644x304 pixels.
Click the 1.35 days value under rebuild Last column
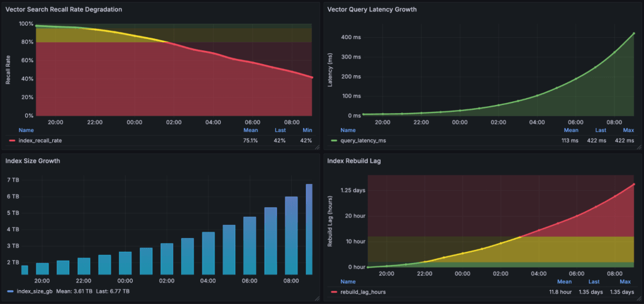(591, 292)
